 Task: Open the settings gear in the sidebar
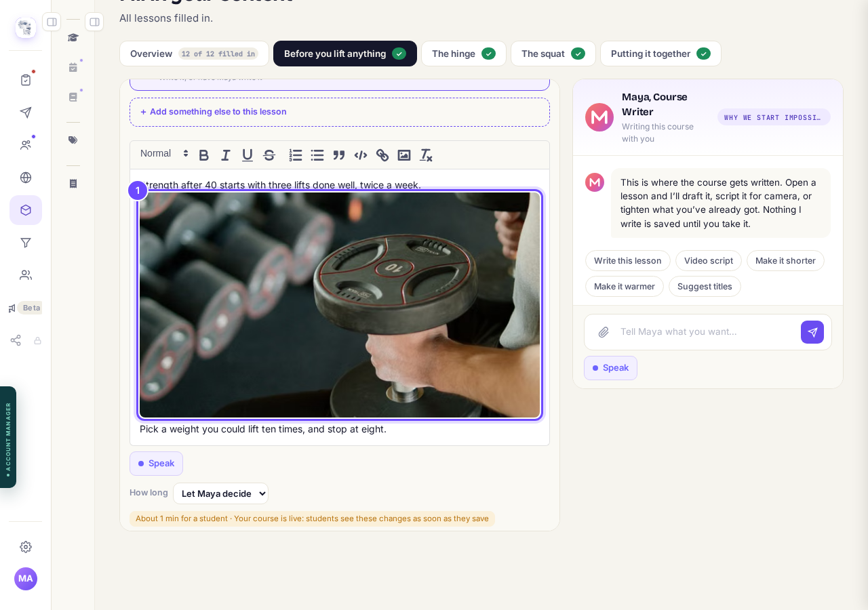26,547
